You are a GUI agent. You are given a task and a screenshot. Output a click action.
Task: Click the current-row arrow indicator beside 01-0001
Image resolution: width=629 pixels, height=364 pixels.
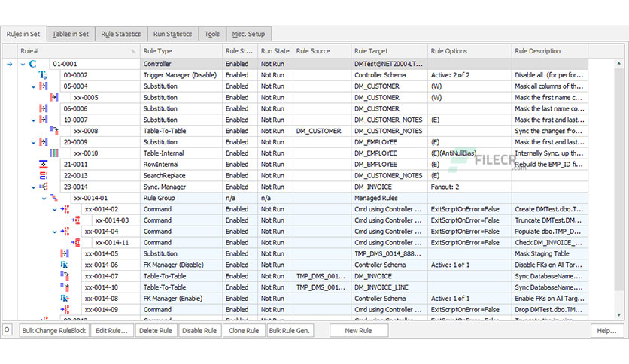point(10,64)
